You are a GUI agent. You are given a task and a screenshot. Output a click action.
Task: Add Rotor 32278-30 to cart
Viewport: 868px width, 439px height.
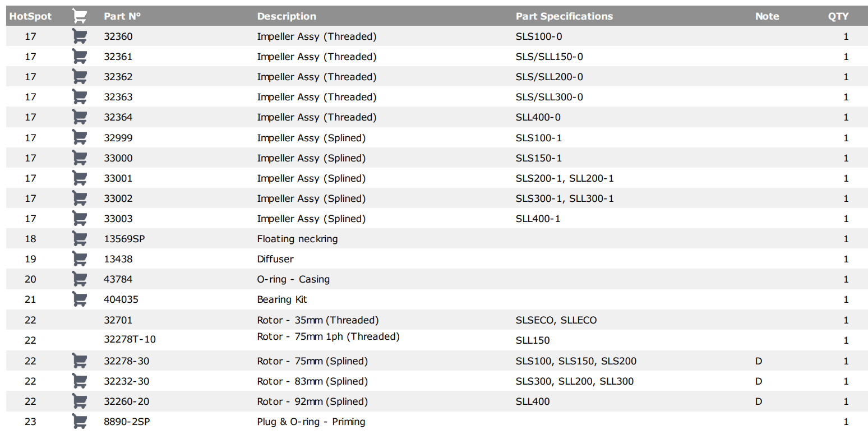tap(80, 361)
